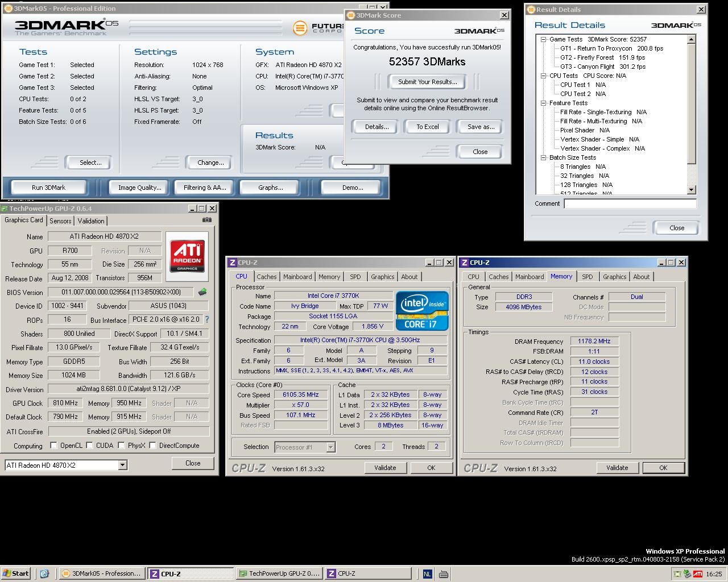Click the Submit Your Results button
Viewport: 728px width, 582px height.
pos(427,82)
